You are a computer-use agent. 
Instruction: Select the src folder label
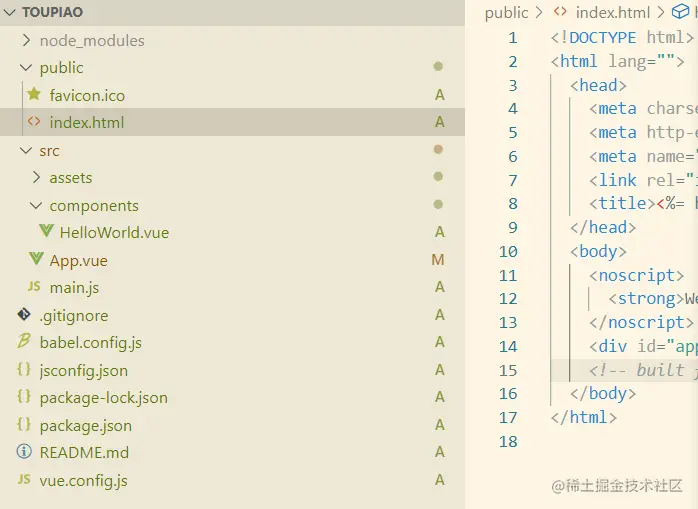tap(49, 151)
